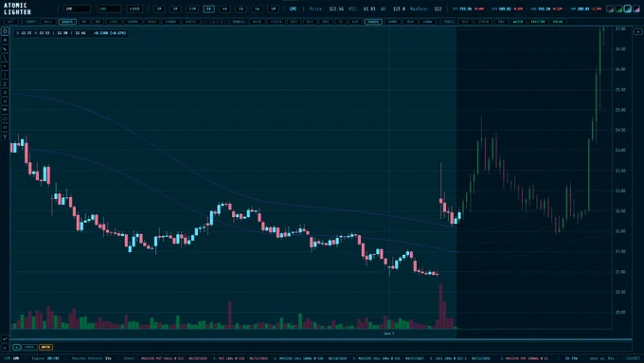Click the X clear-drawings icon at bottom left
644x363 pixels.
click(5, 348)
